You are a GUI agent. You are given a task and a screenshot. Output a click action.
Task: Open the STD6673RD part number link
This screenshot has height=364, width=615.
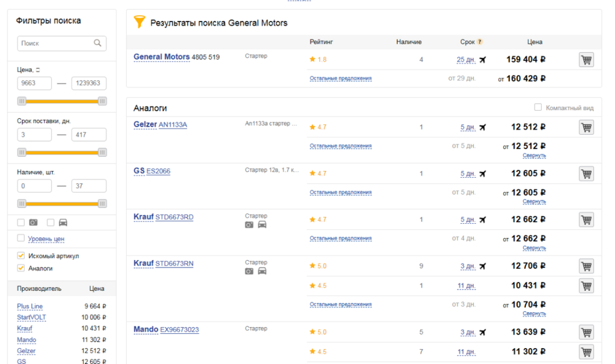coord(174,217)
